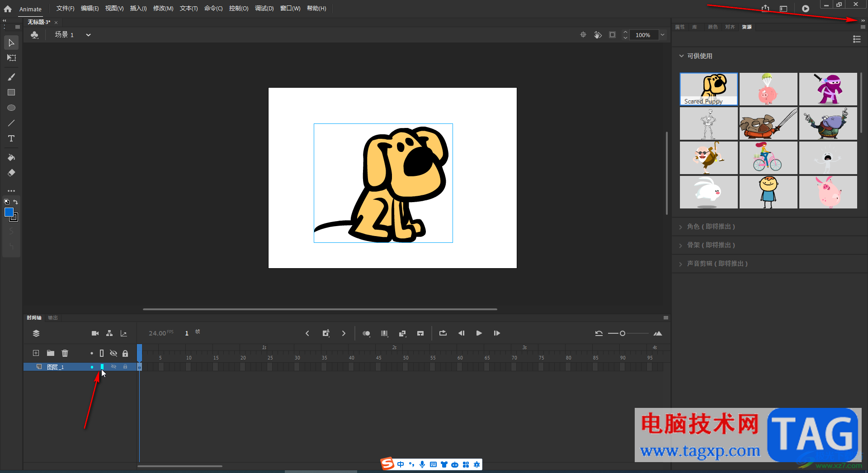The height and width of the screenshot is (473, 868).
Task: Add a camera layer in timeline
Action: [95, 333]
